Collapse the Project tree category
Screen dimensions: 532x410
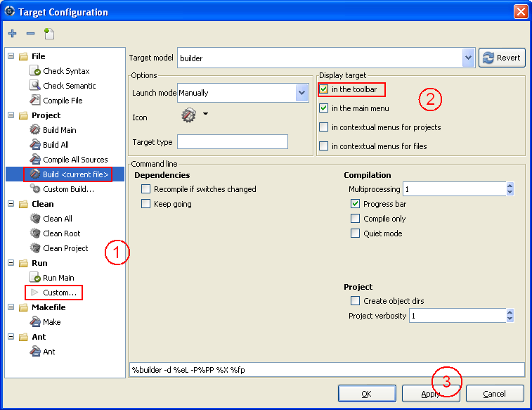point(11,115)
